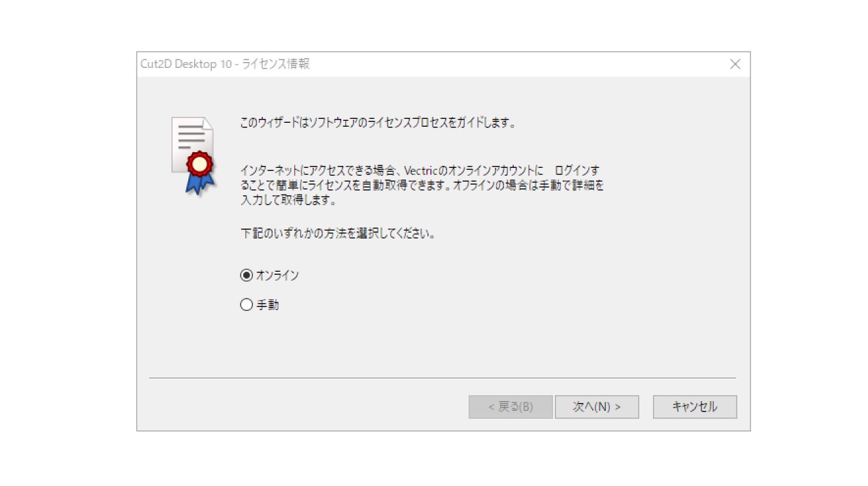Image resolution: width=868 pixels, height=486 pixels.
Task: Select the オンライン radio button
Action: [246, 276]
